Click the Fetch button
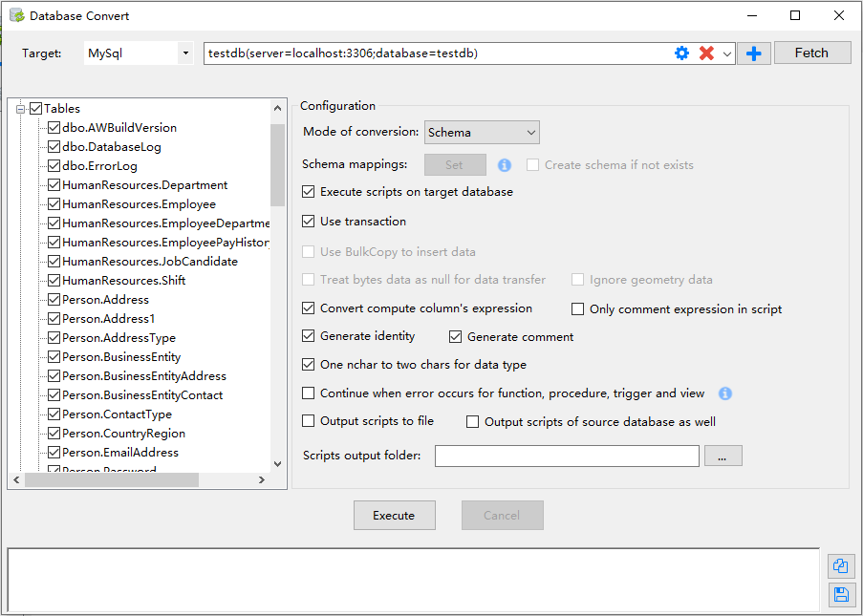 [812, 53]
